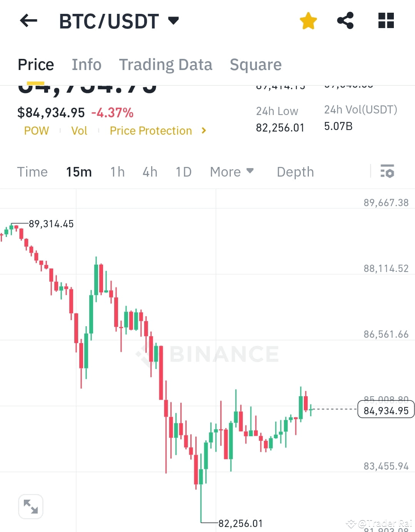Viewport: 415px width, 532px height.
Task: Open Price Protection details
Action: tap(151, 130)
